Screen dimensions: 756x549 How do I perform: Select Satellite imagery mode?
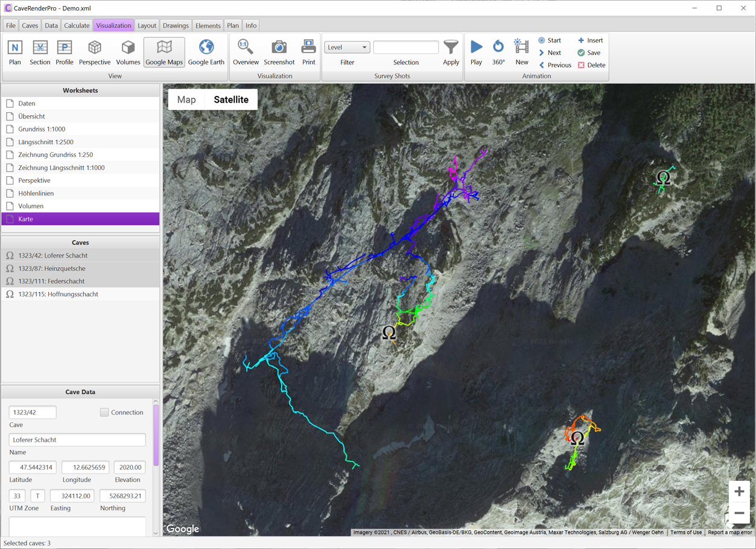(x=231, y=100)
